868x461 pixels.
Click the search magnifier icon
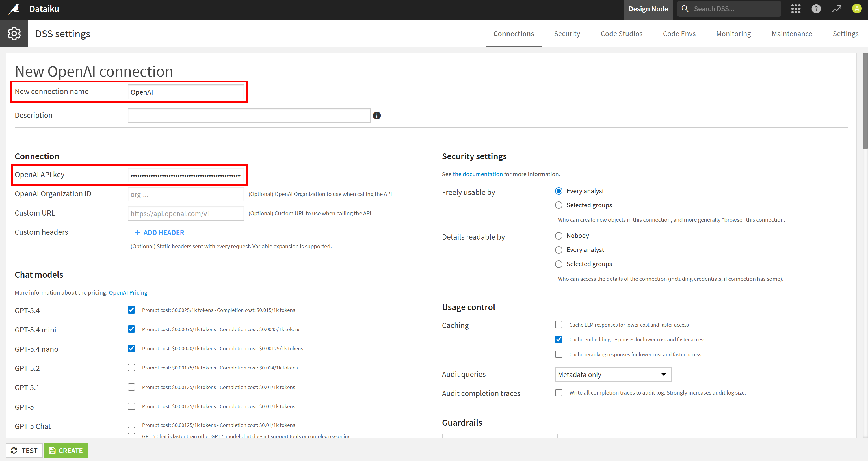pos(685,9)
